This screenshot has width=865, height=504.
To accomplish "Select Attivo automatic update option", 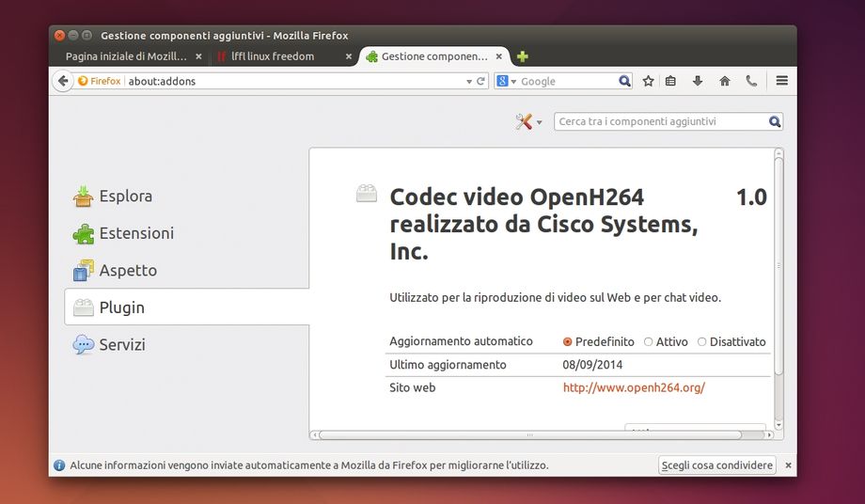I will pyautogui.click(x=648, y=342).
